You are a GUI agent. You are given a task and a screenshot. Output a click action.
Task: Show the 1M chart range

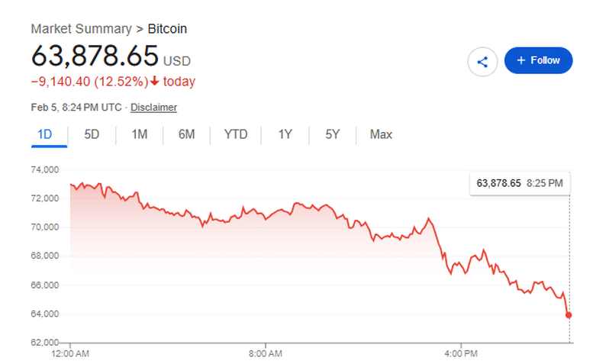[x=139, y=135]
